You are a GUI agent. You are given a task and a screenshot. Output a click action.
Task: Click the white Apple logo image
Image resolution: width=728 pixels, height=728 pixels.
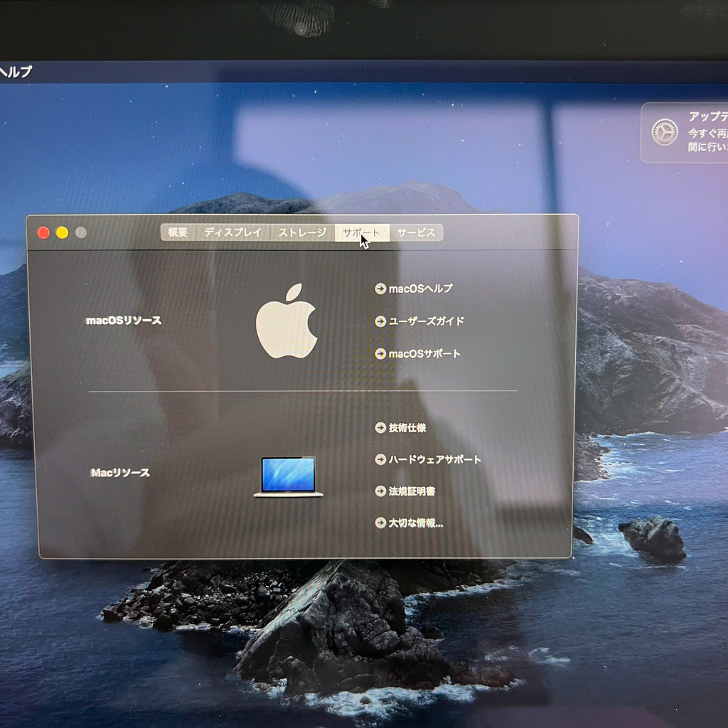tap(287, 321)
